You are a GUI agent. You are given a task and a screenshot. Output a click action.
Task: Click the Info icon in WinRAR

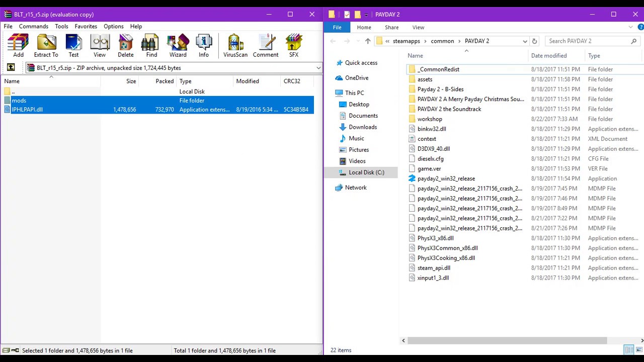pos(204,46)
